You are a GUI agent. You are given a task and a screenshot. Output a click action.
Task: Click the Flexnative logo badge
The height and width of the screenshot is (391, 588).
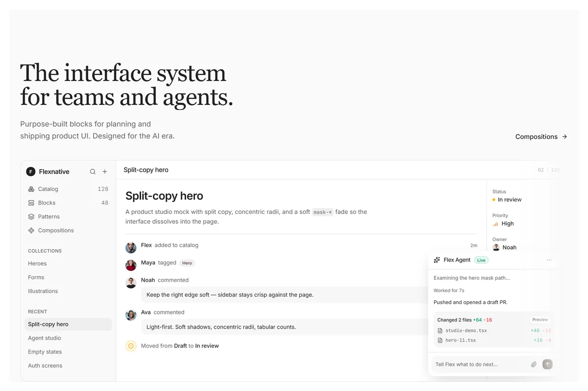[31, 172]
